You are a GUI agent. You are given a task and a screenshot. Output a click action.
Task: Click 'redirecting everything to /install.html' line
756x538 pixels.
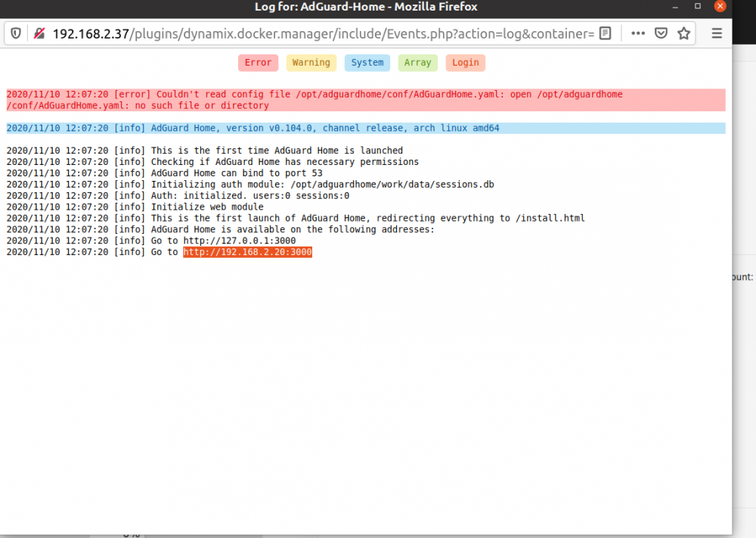[x=296, y=218]
